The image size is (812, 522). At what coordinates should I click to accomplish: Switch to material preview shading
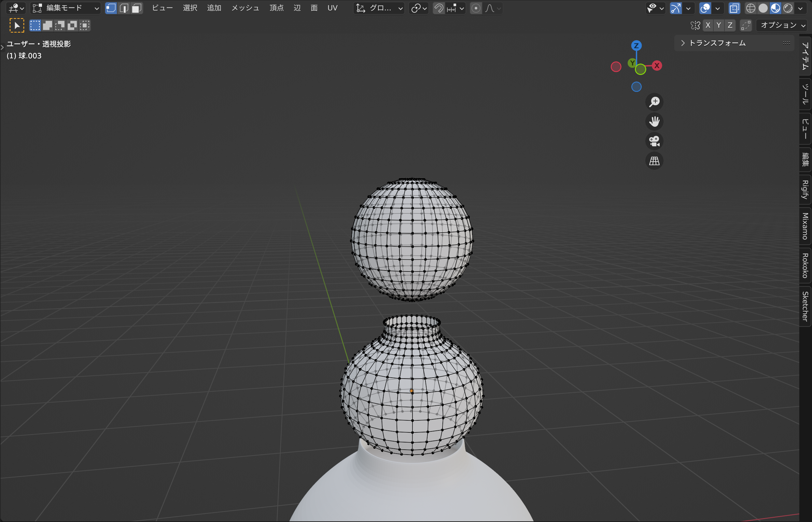click(x=776, y=8)
